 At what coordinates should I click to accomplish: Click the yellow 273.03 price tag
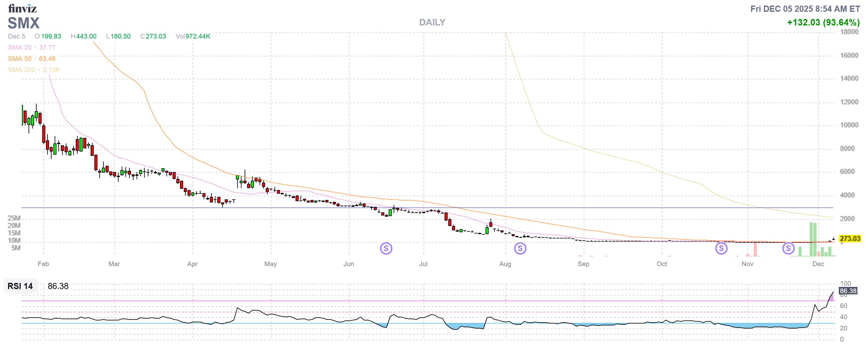click(x=849, y=238)
